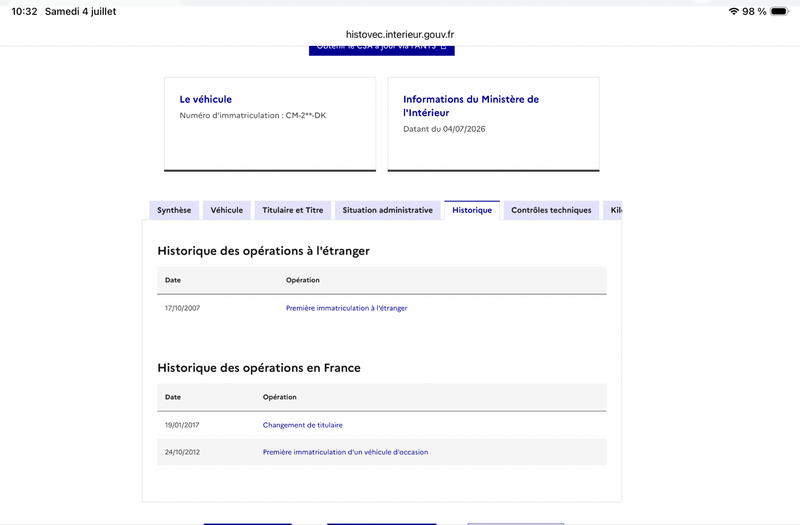The width and height of the screenshot is (800, 525).
Task: Tap the battery status icon
Action: pyautogui.click(x=780, y=11)
